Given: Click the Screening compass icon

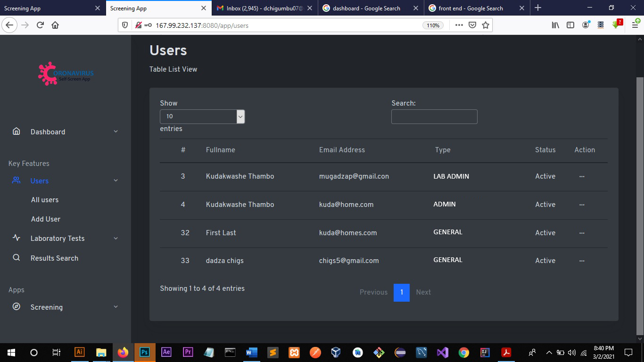Looking at the screenshot, I should click(x=17, y=307).
